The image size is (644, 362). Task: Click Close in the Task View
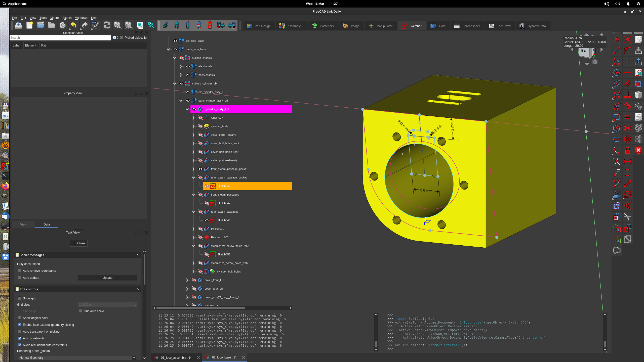78,243
